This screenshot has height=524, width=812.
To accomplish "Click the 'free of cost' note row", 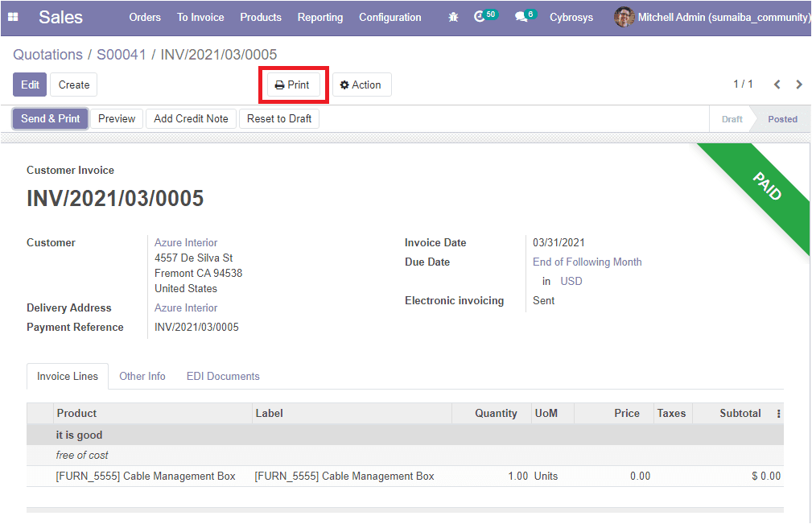I will tap(405, 455).
